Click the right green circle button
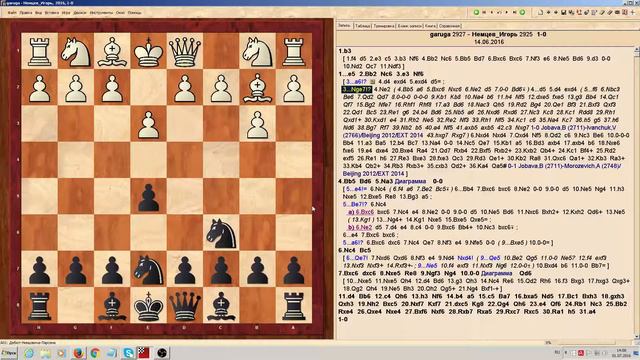 (x=522, y=12)
